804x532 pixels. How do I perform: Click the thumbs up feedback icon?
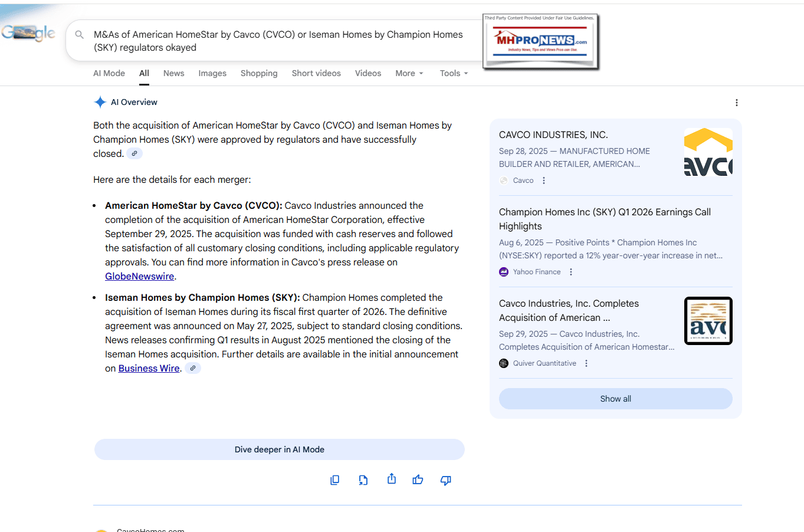pyautogui.click(x=418, y=480)
